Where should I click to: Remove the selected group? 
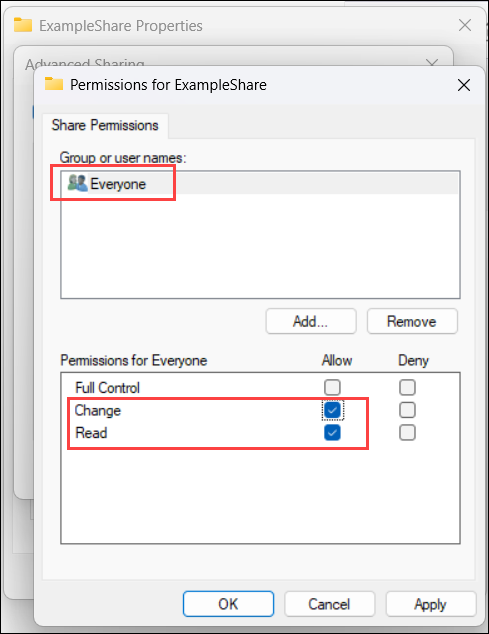(412, 321)
